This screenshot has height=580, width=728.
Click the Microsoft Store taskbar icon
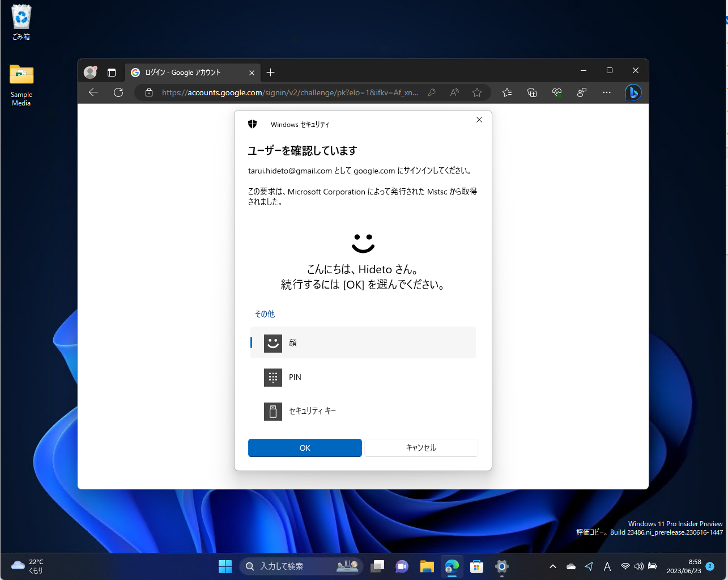pyautogui.click(x=476, y=566)
